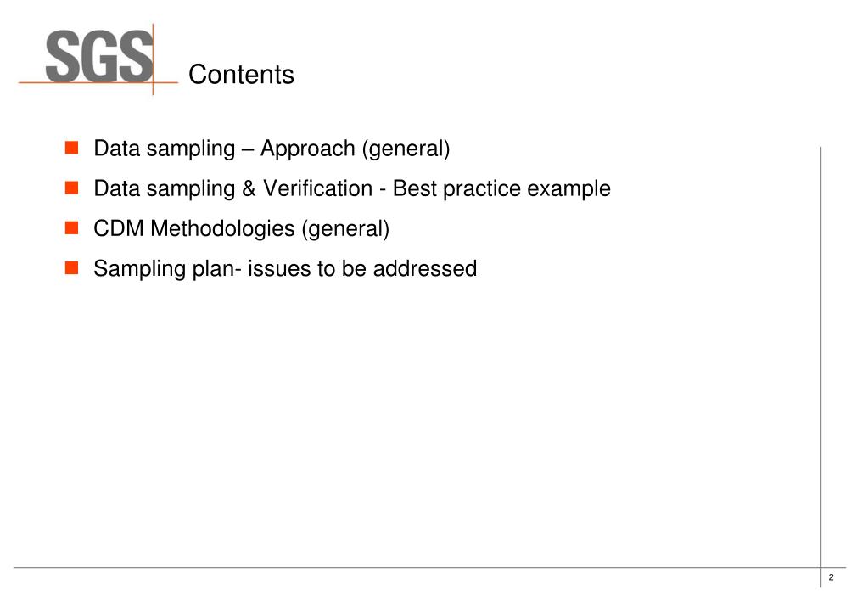This screenshot has height=601, width=868.
Task: Click the word CDM in the third bullet
Action: (x=119, y=228)
